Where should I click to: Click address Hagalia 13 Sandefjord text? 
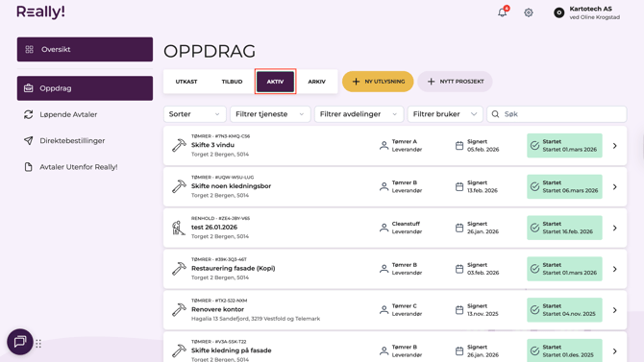(x=256, y=319)
